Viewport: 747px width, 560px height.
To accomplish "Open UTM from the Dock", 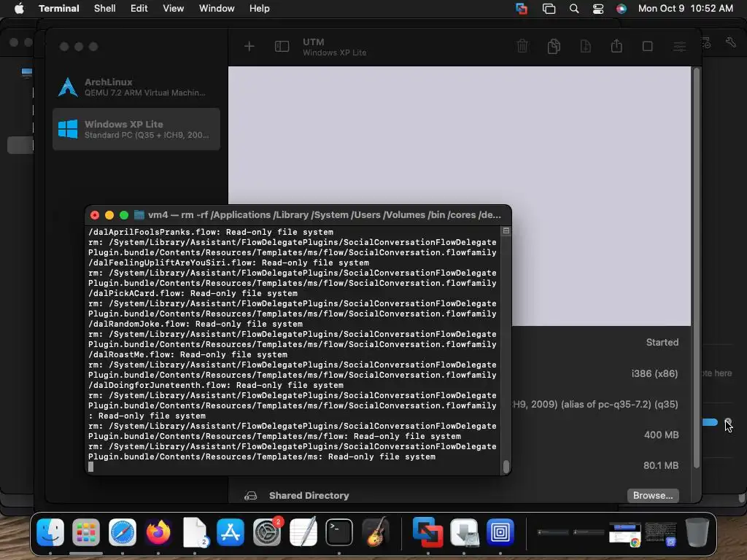I will click(500, 532).
